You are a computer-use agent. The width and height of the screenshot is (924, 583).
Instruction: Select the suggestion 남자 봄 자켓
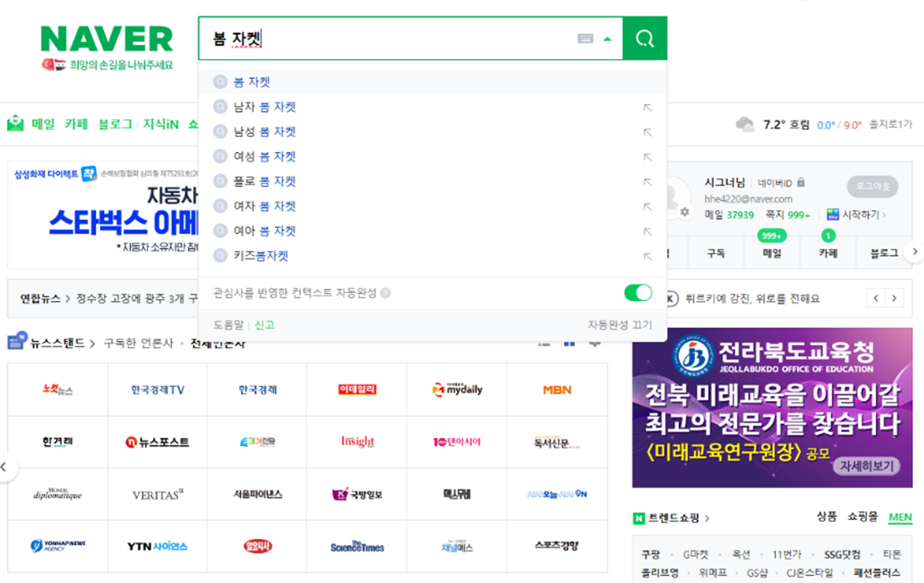click(432, 107)
